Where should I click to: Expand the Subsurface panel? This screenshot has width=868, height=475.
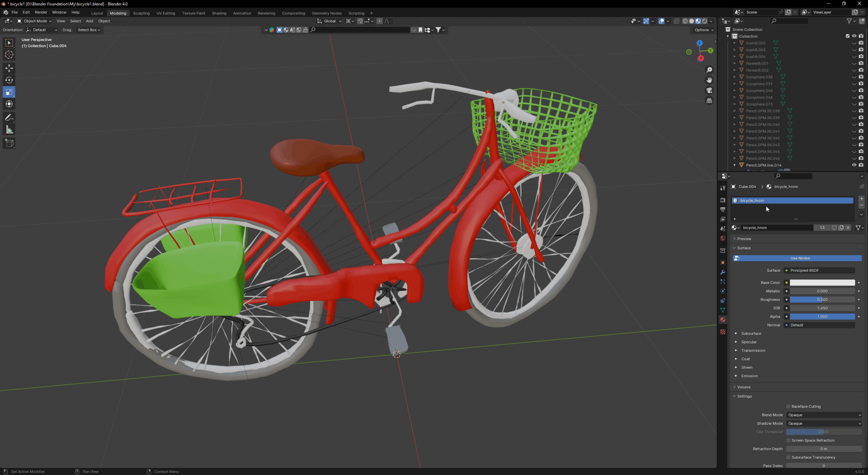click(x=751, y=333)
